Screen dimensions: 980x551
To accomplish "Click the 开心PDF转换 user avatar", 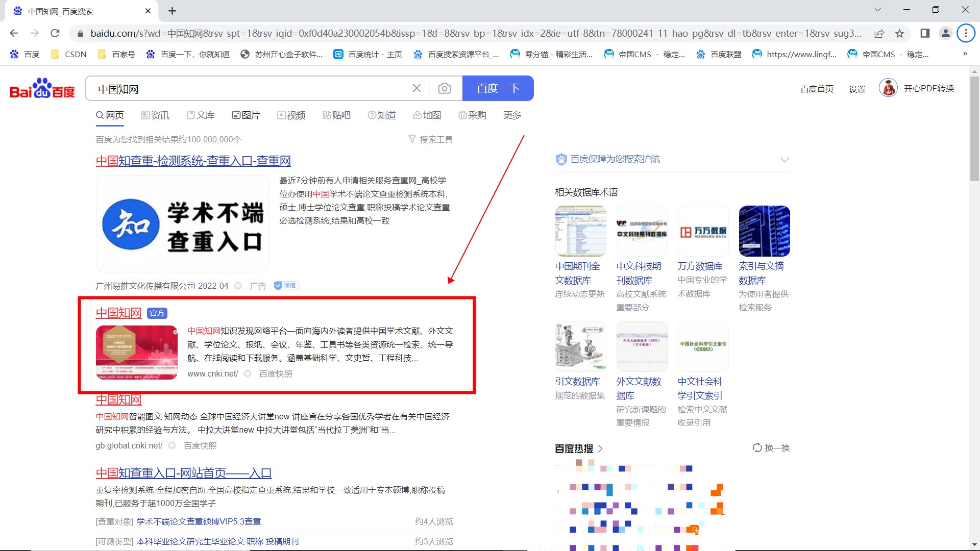I will (888, 88).
